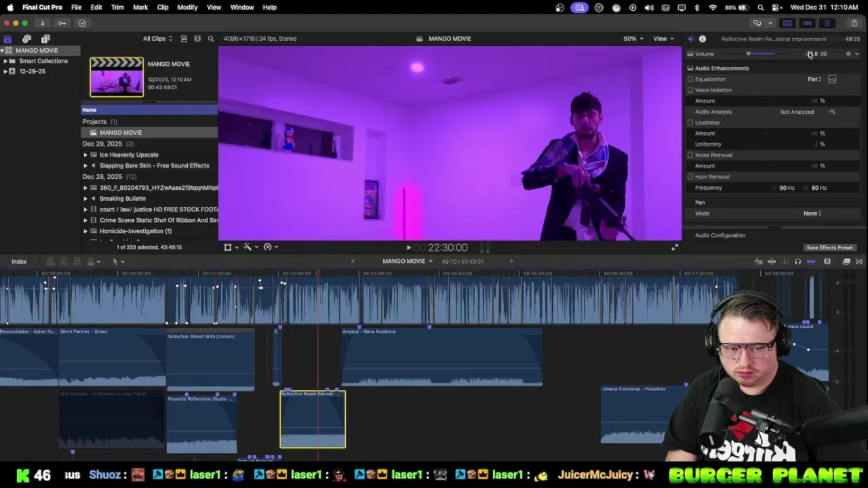Image resolution: width=868 pixels, height=488 pixels.
Task: Click the Audio Configuration section header
Action: [x=720, y=235]
